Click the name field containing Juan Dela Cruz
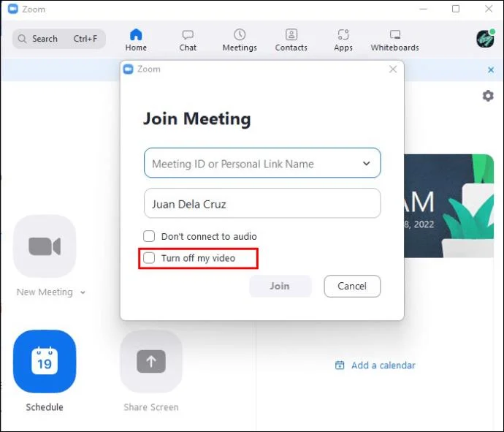This screenshot has width=504, height=432. (x=262, y=203)
